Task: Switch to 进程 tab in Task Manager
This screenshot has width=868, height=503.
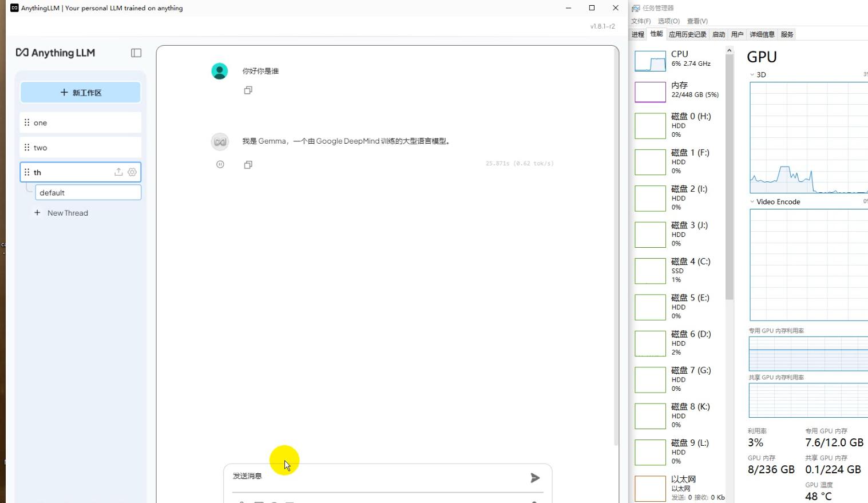Action: click(x=638, y=34)
